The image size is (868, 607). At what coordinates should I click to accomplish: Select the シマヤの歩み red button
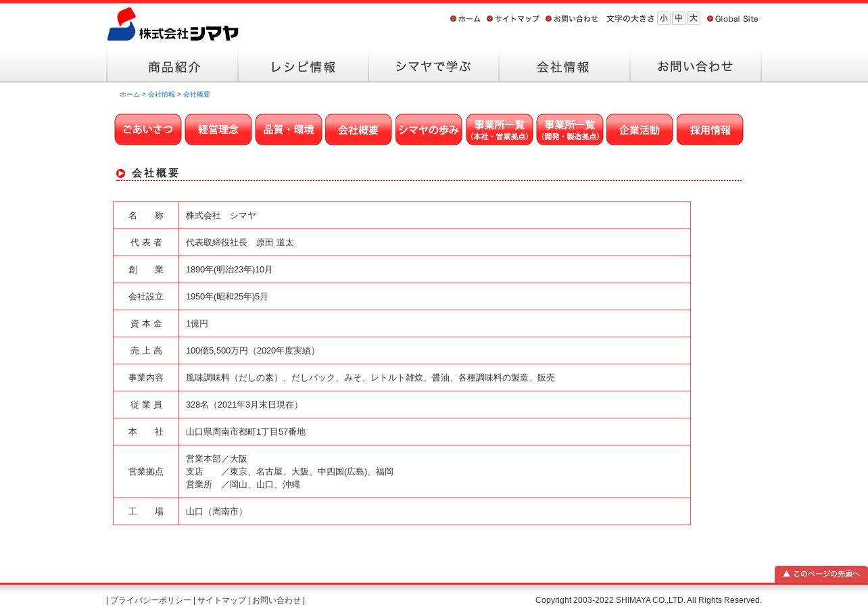pos(429,129)
